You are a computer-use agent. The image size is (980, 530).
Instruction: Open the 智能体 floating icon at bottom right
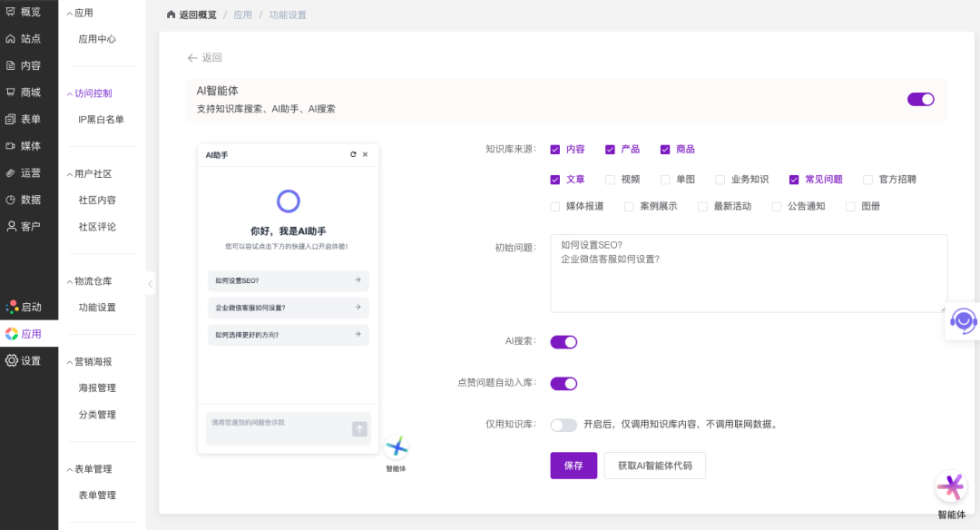click(x=951, y=488)
